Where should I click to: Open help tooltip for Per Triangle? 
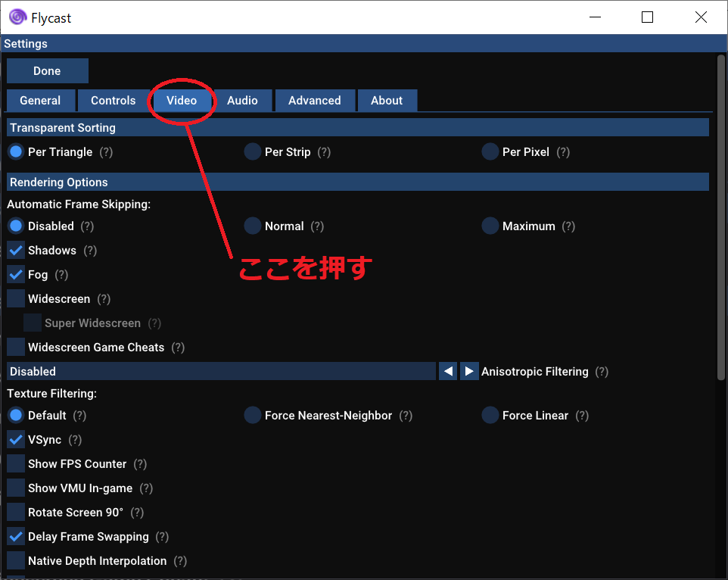tap(106, 152)
